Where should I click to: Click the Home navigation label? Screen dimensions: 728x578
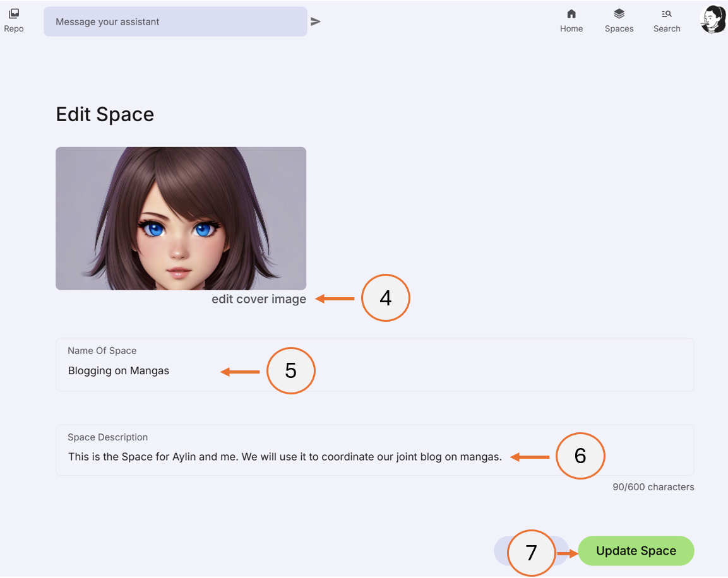coord(571,28)
